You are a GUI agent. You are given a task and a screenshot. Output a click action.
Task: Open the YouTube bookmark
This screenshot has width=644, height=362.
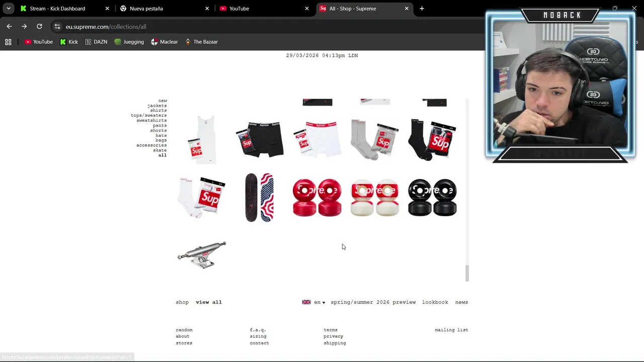[39, 42]
